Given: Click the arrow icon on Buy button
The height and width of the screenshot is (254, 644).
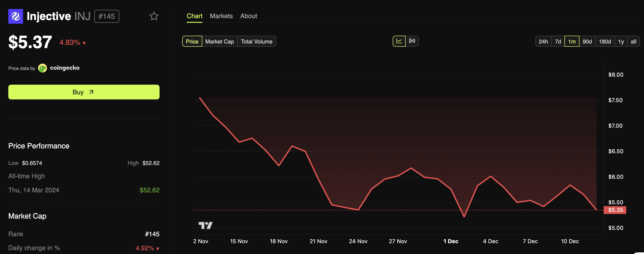Looking at the screenshot, I should point(91,92).
